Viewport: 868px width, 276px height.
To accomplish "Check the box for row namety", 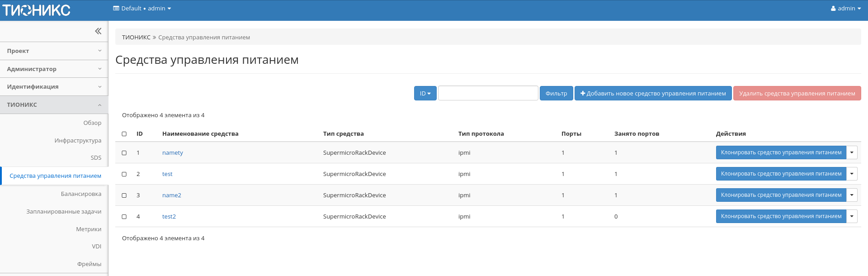I will [124, 153].
